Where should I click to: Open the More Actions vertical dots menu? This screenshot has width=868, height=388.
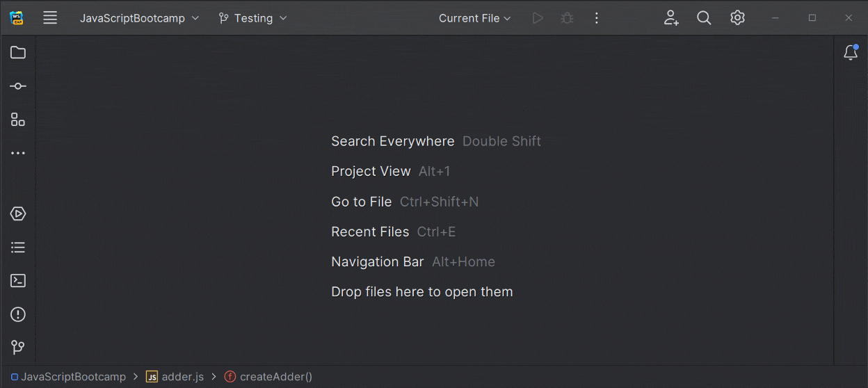pyautogui.click(x=596, y=18)
